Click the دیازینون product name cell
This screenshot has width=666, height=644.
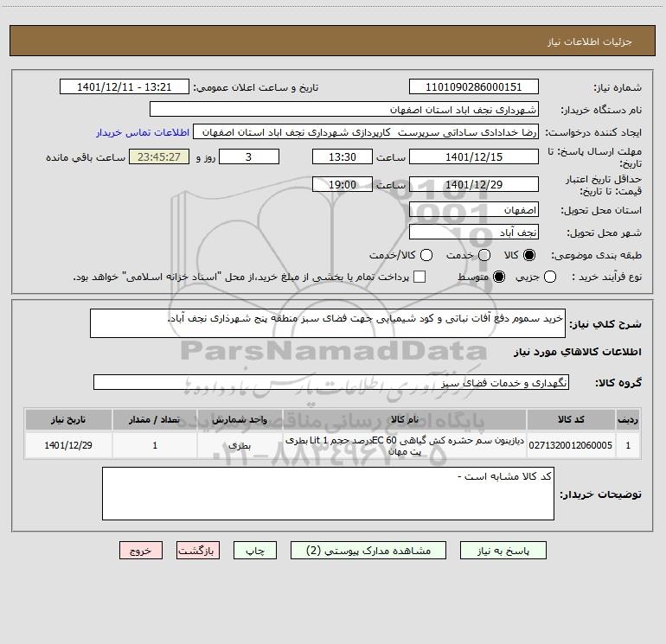[405, 445]
